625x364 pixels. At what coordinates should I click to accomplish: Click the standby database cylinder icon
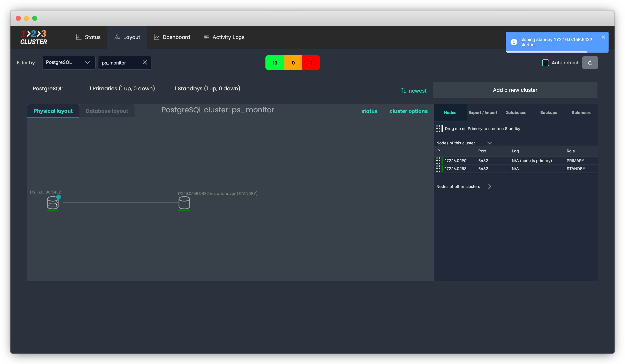click(x=184, y=203)
